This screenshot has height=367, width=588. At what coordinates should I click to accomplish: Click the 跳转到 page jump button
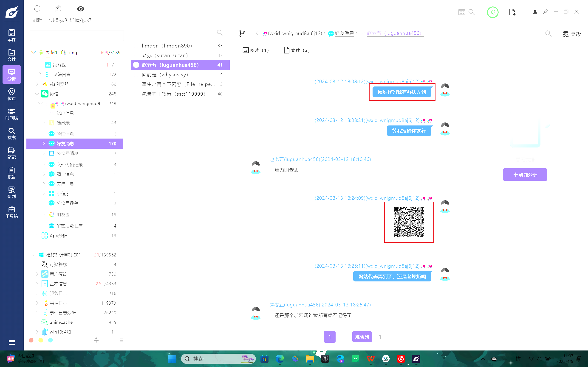[362, 337]
